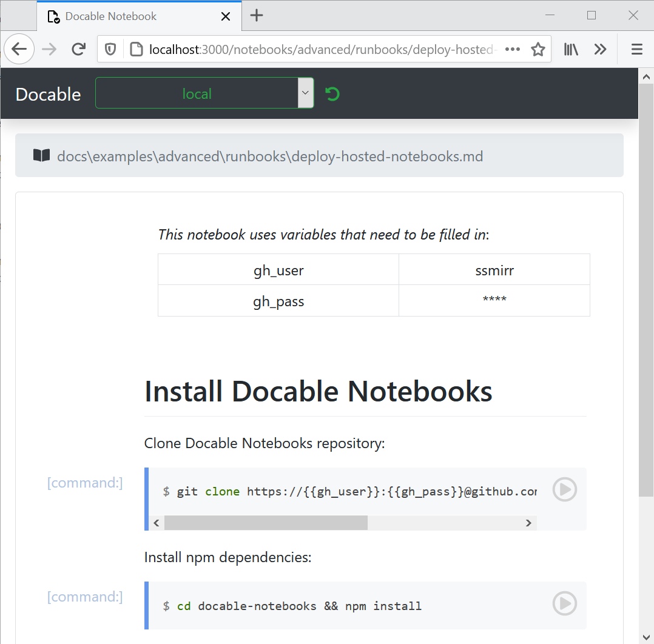Viewport: 654px width, 644px height.
Task: Click the open book icon by file path
Action: [41, 155]
